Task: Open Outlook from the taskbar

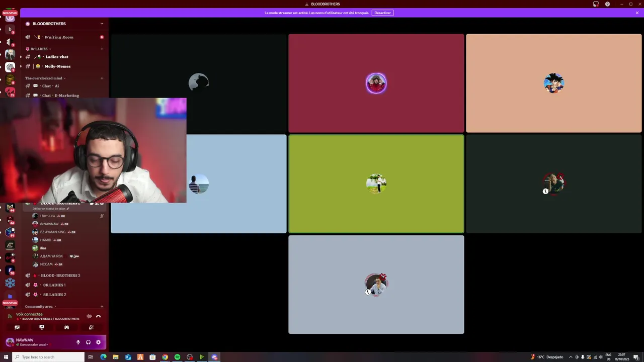Action: (128, 357)
